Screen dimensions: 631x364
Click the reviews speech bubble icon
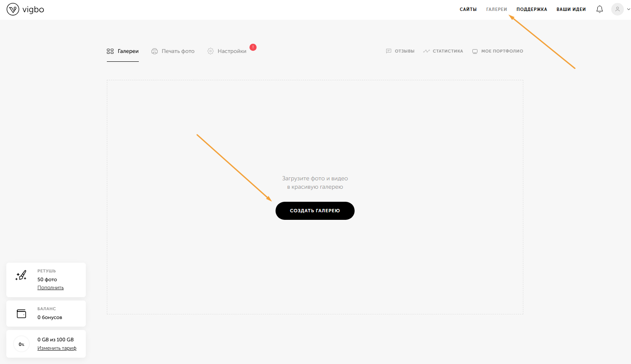388,51
